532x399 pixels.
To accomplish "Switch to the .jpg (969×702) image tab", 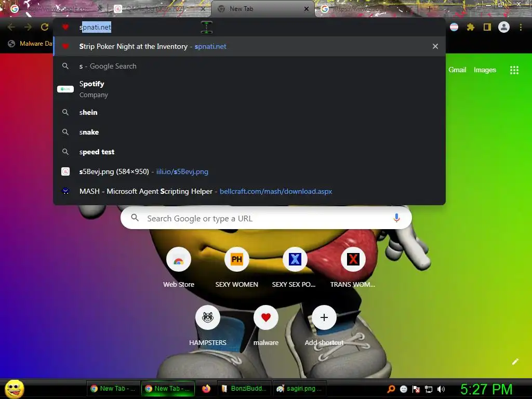I will point(159,9).
